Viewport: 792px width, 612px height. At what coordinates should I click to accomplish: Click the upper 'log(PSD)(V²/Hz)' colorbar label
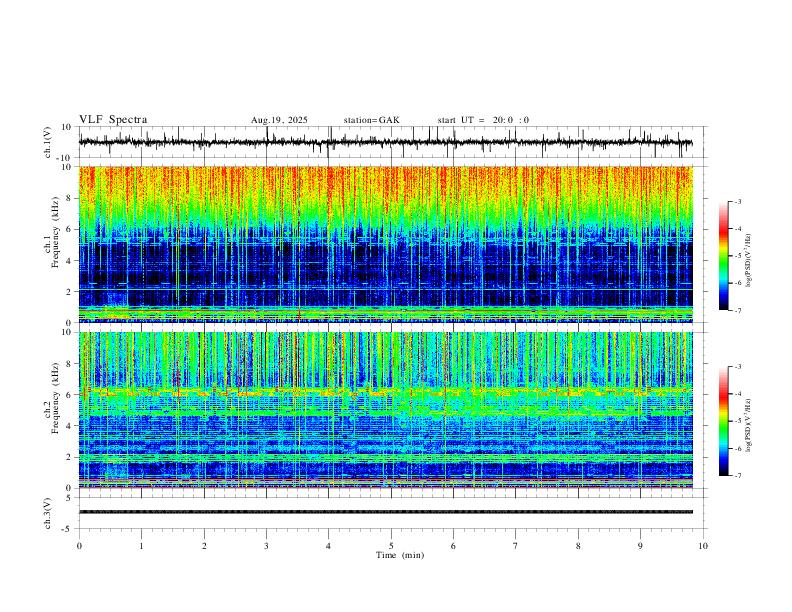(x=749, y=261)
